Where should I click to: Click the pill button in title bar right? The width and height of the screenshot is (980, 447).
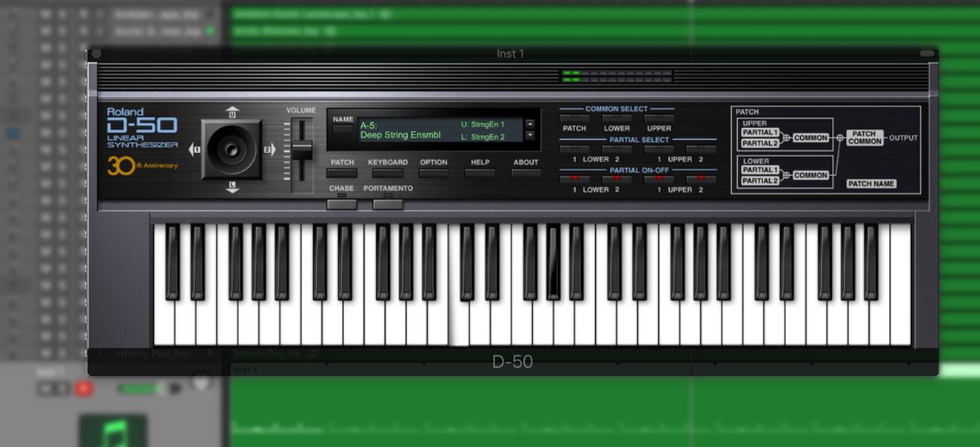(927, 53)
